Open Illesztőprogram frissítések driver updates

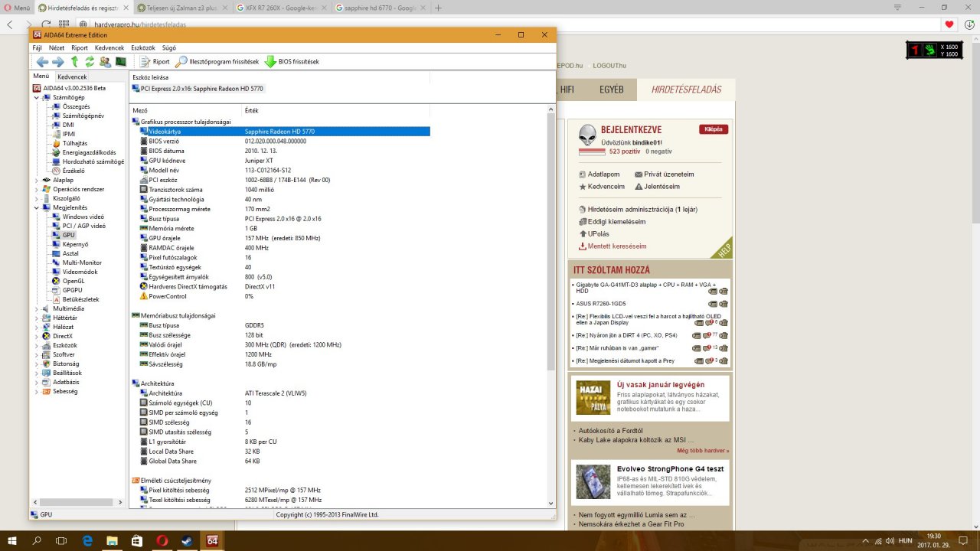click(217, 62)
